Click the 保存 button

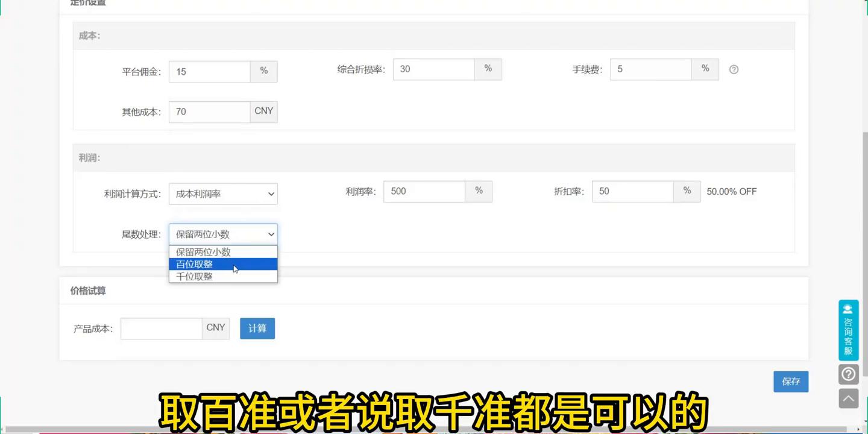point(791,382)
